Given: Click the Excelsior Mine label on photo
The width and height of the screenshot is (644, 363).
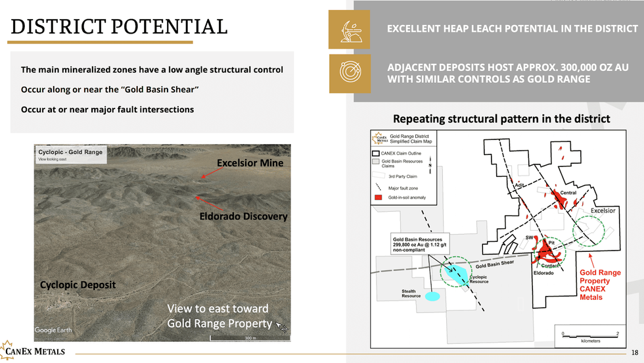Looking at the screenshot, I should 250,162.
